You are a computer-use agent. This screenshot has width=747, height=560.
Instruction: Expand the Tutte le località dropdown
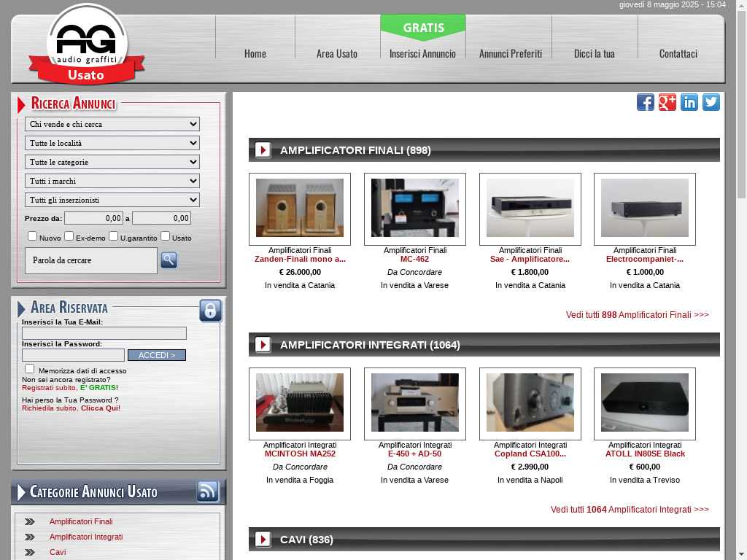(x=112, y=144)
